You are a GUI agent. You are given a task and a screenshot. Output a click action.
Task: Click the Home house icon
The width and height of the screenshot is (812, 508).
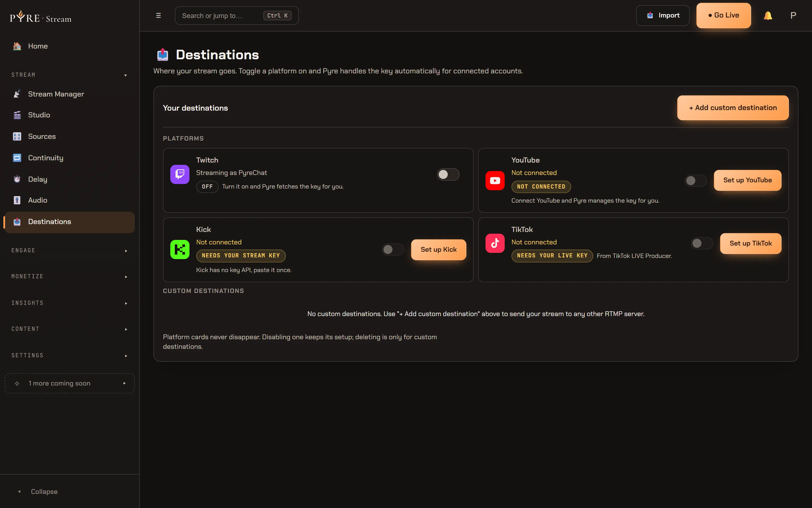click(17, 46)
